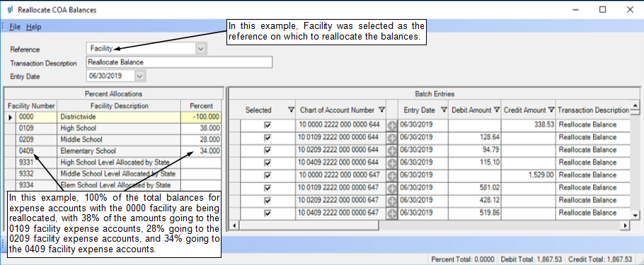Open the Help menu
The width and height of the screenshot is (644, 265).
pyautogui.click(x=34, y=27)
